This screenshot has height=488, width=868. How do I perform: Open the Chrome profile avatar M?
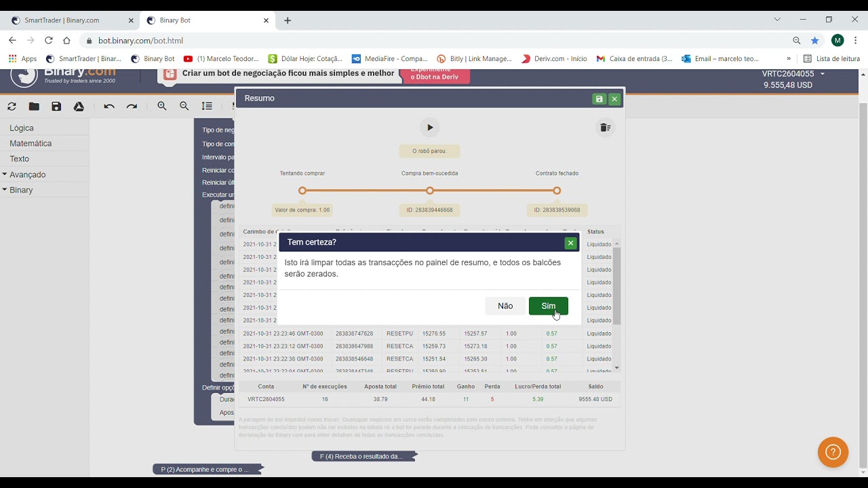click(x=837, y=41)
